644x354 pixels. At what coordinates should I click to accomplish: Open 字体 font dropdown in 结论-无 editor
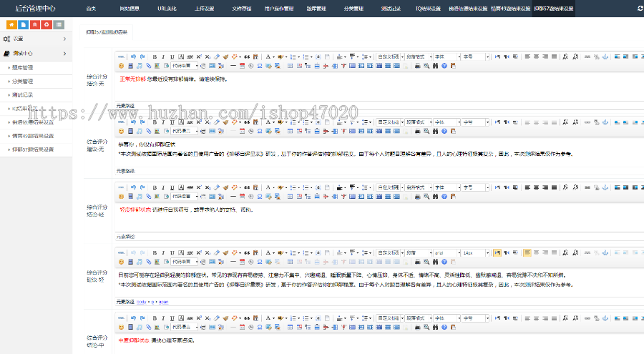pos(447,56)
